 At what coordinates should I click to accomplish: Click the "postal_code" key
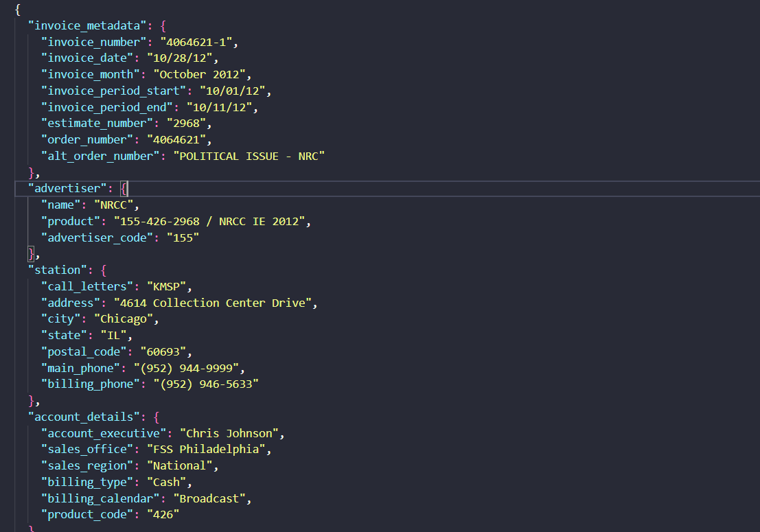pos(84,352)
